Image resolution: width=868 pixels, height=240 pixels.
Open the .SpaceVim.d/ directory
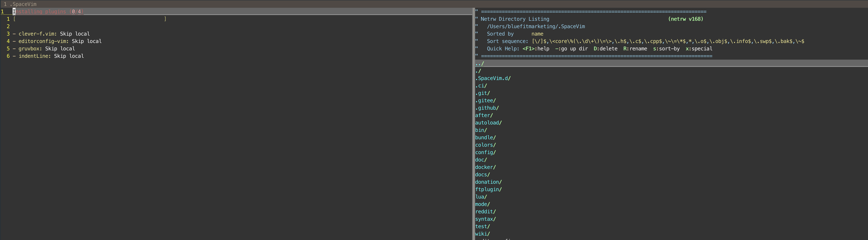point(493,78)
